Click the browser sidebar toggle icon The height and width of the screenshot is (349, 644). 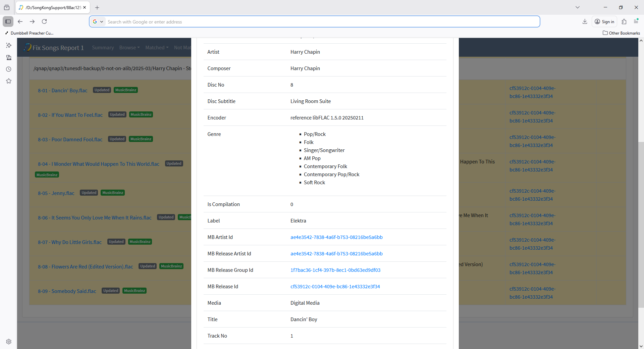8,21
